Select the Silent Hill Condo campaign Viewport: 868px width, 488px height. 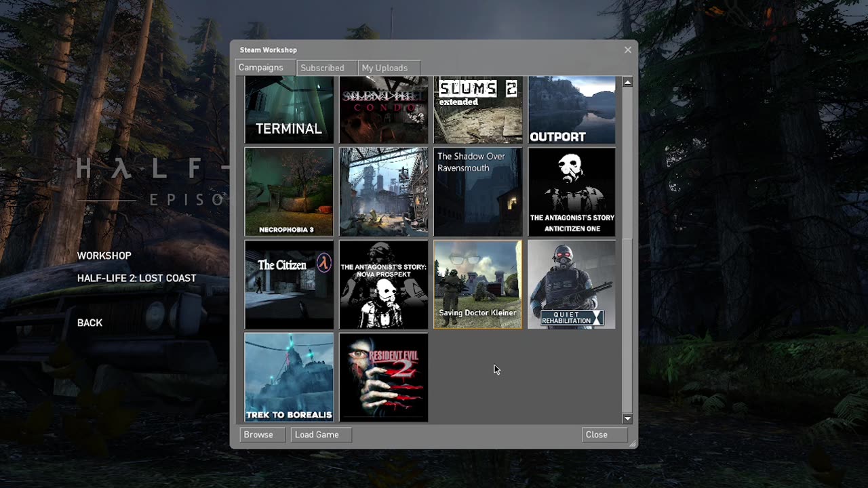click(384, 110)
